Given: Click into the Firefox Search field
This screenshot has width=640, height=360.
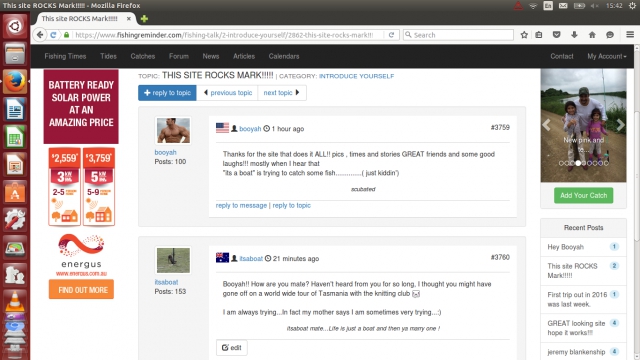Looking at the screenshot, I should pyautogui.click(x=458, y=35).
